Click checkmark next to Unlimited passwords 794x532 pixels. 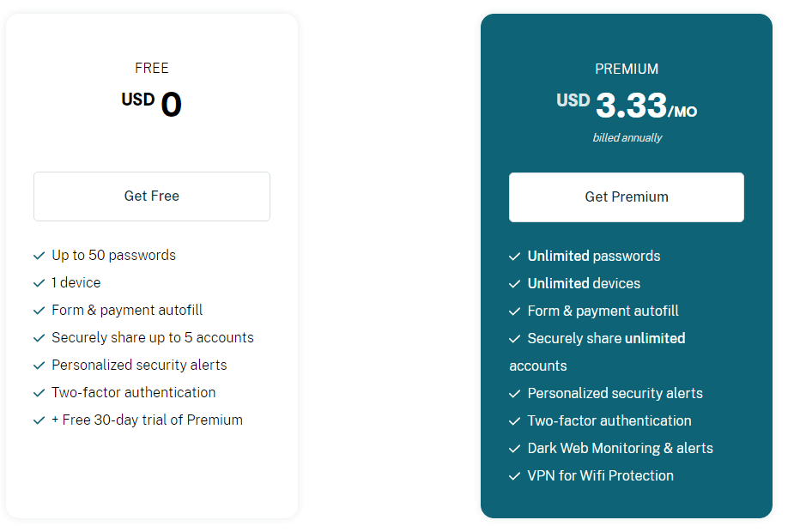[514, 257]
